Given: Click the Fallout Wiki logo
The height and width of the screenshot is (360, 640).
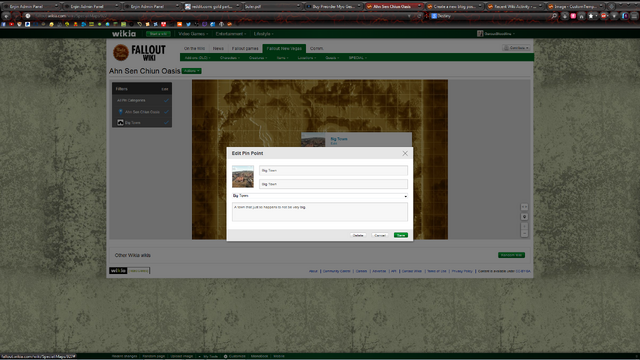Looking at the screenshot, I should click(140, 52).
